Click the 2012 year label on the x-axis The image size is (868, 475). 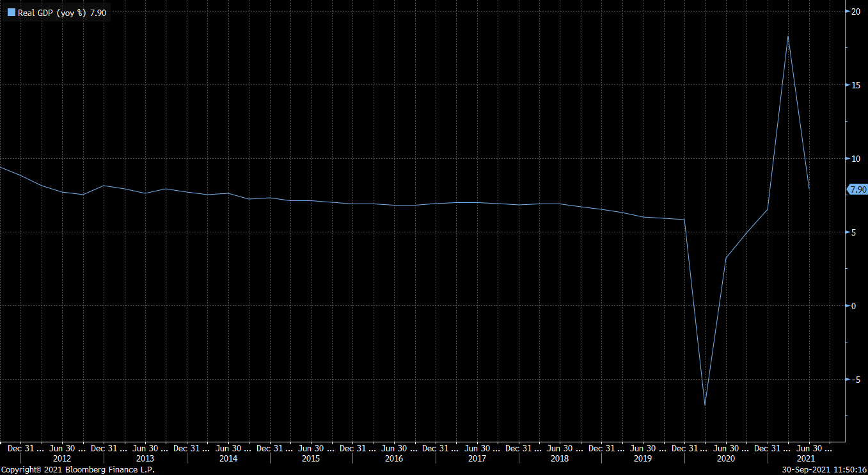62,459
